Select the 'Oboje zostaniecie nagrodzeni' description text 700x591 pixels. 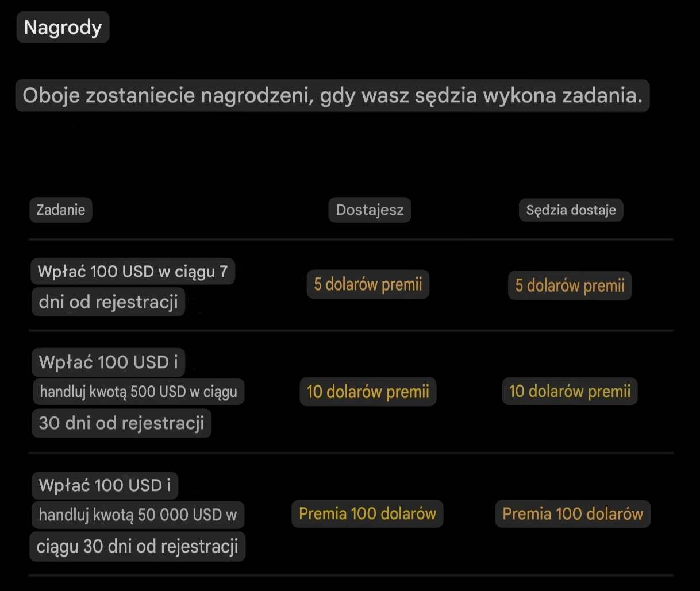[x=332, y=95]
